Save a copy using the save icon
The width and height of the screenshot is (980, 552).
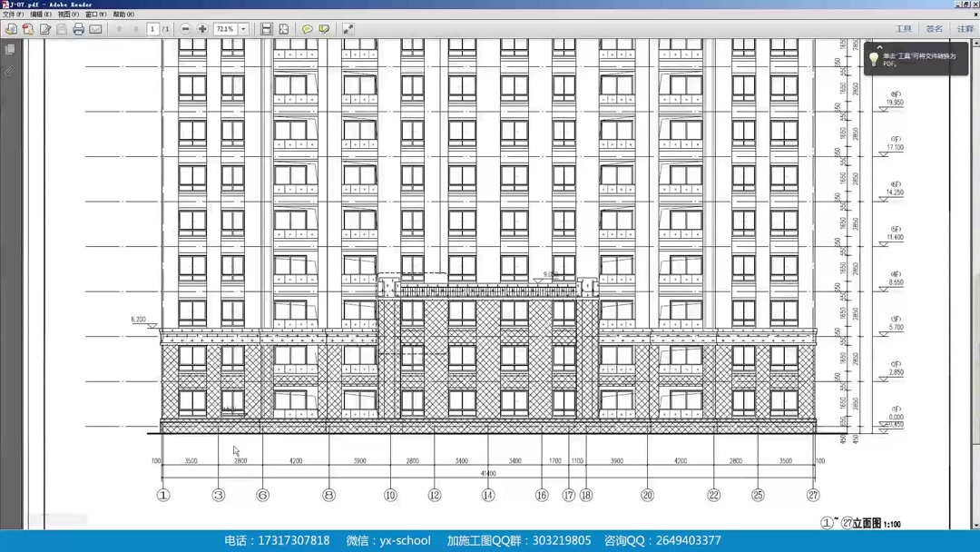point(61,28)
